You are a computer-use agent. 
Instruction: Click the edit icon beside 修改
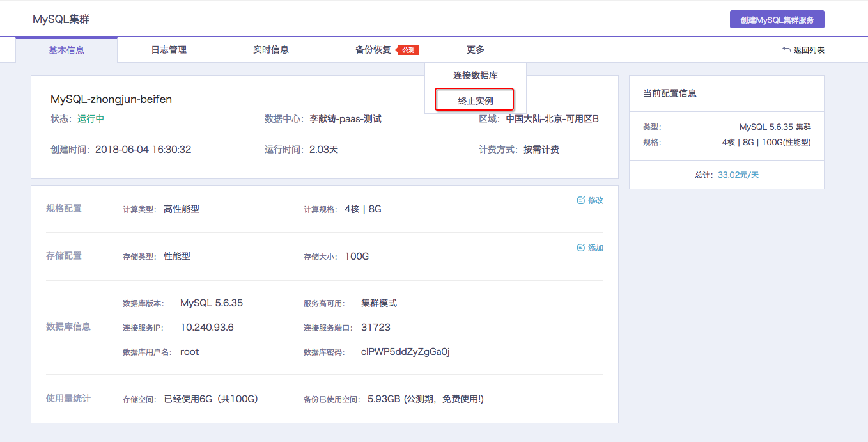[581, 200]
